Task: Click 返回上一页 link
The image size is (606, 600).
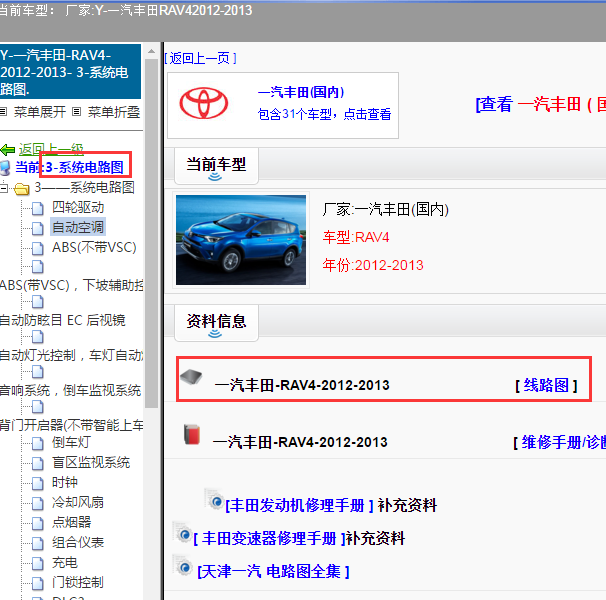Action: point(200,58)
